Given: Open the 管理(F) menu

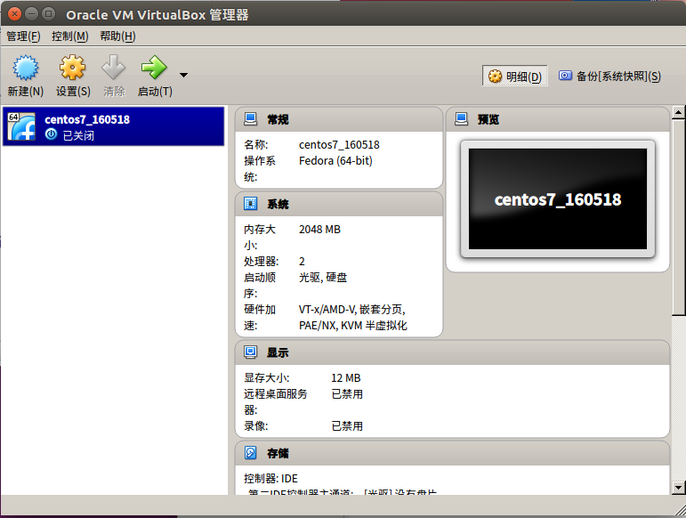Looking at the screenshot, I should coord(23,36).
